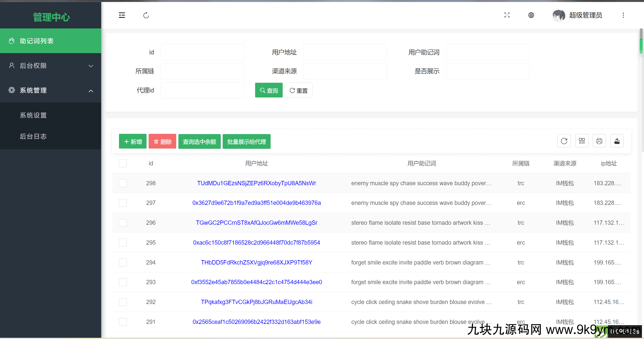Select checkbox for row 295

point(123,243)
